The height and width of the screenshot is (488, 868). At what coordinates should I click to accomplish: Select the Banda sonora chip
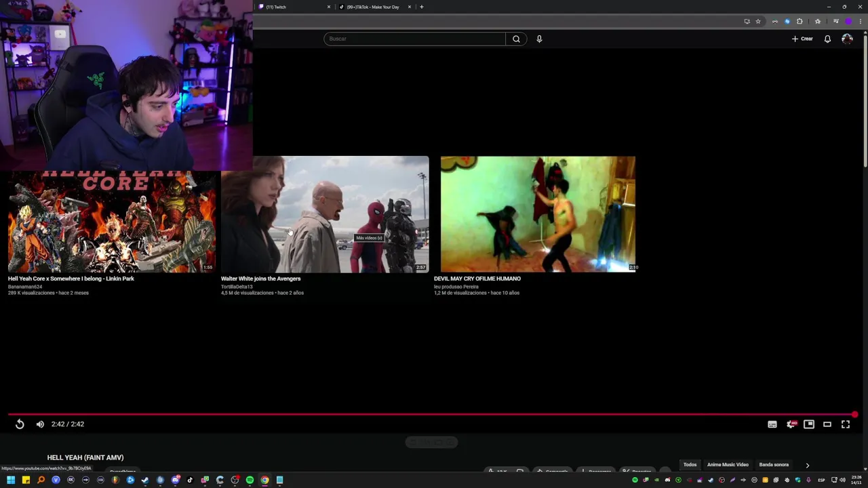coord(774,465)
